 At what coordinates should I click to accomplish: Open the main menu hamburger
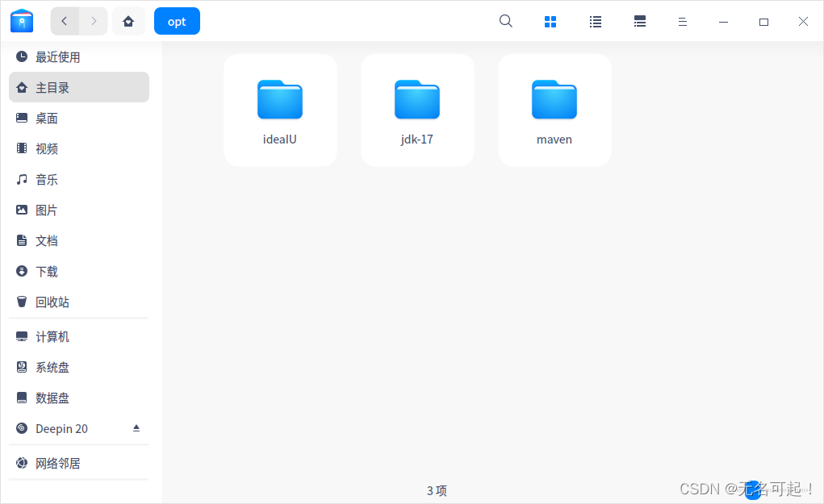(x=682, y=22)
